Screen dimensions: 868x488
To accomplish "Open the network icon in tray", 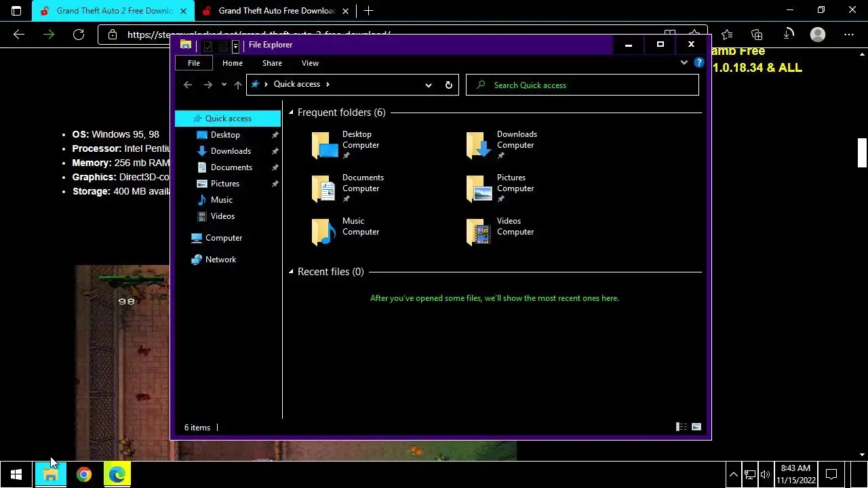I will point(750,474).
